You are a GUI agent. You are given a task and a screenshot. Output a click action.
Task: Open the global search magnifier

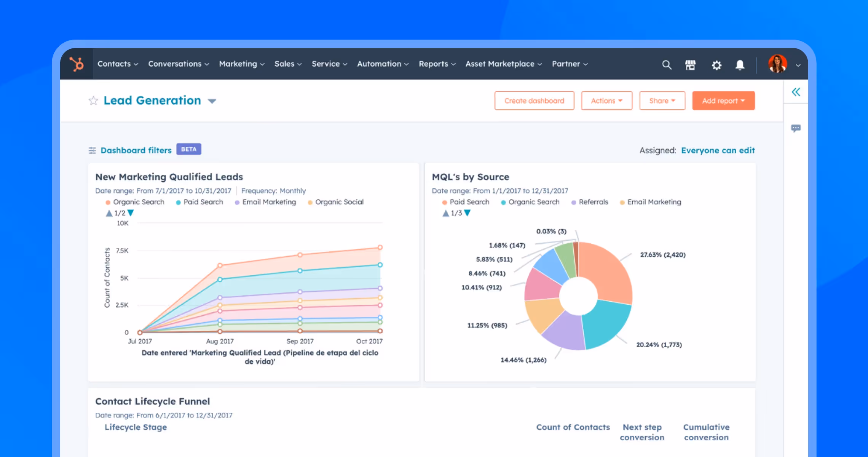[x=667, y=65]
